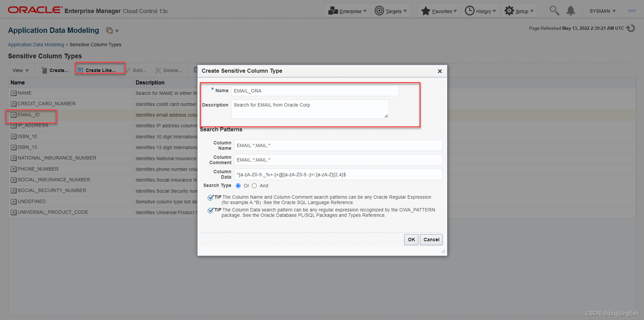Click the Oracle logo

(35, 10)
